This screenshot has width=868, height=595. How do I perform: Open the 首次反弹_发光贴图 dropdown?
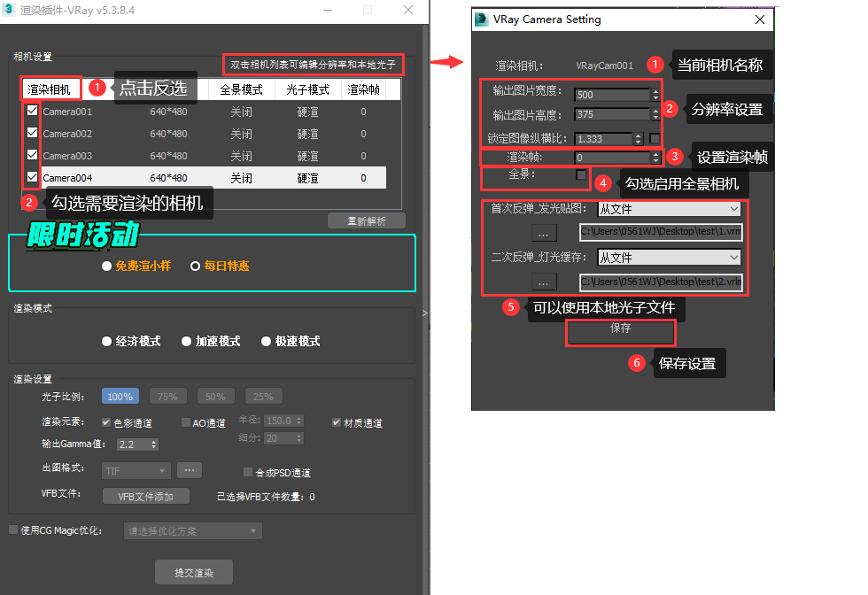coord(670,209)
